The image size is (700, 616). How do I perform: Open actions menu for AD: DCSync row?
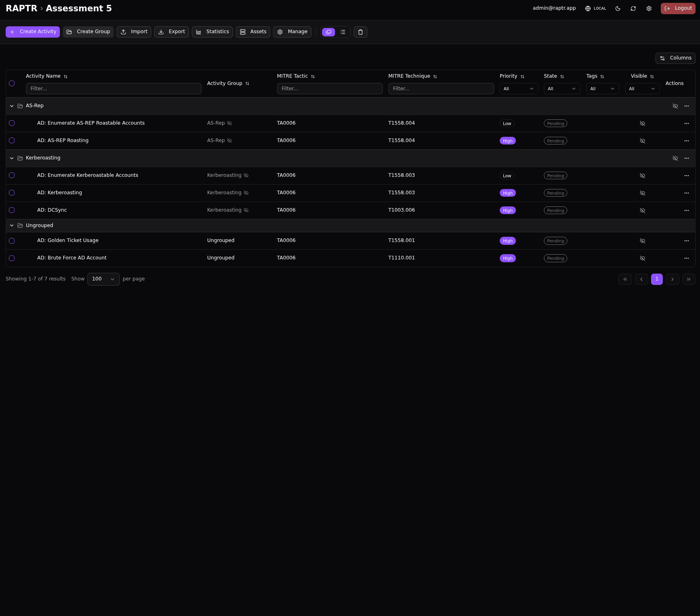686,210
